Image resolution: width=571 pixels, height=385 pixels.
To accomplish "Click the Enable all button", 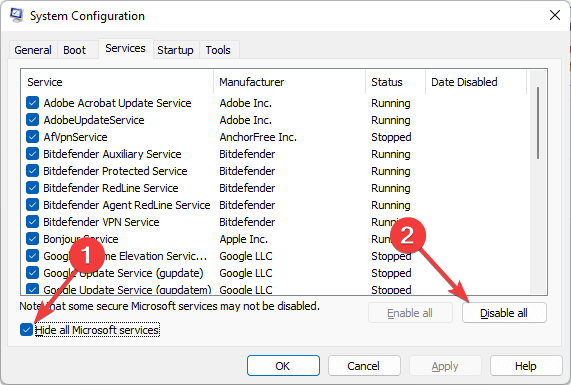I will point(410,313).
